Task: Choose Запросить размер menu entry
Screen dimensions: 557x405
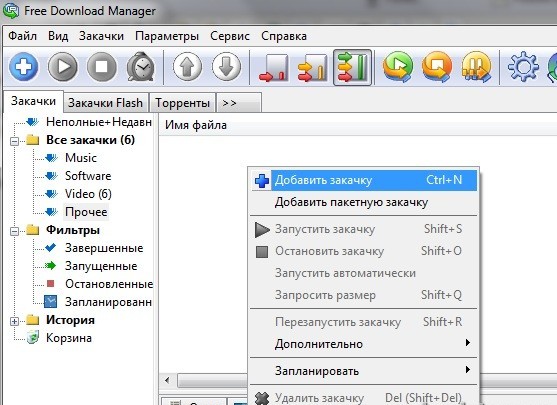Action: click(364, 295)
